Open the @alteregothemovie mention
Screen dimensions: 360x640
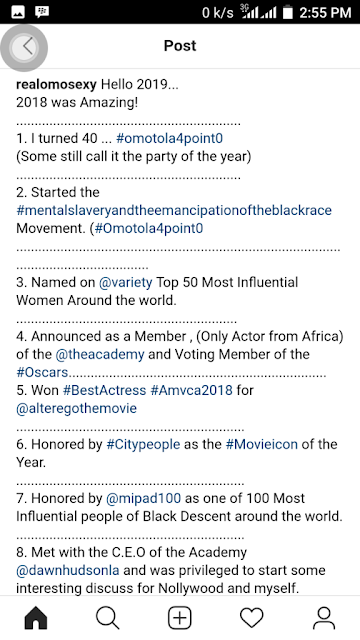76,408
